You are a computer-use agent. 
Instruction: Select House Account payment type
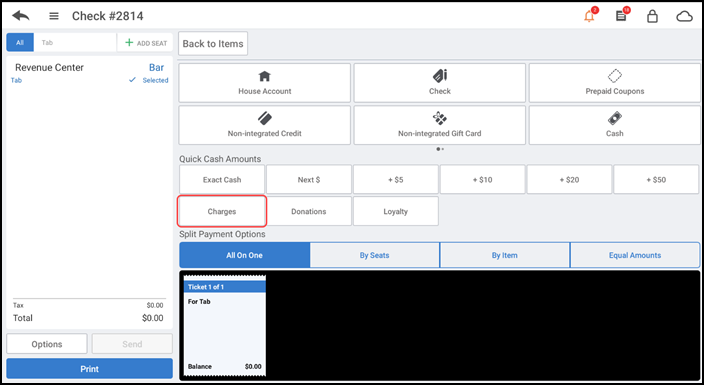coord(264,83)
